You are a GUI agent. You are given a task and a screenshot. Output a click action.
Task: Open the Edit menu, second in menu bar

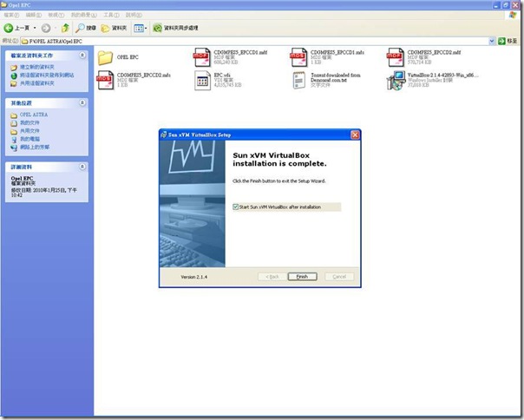pos(34,15)
